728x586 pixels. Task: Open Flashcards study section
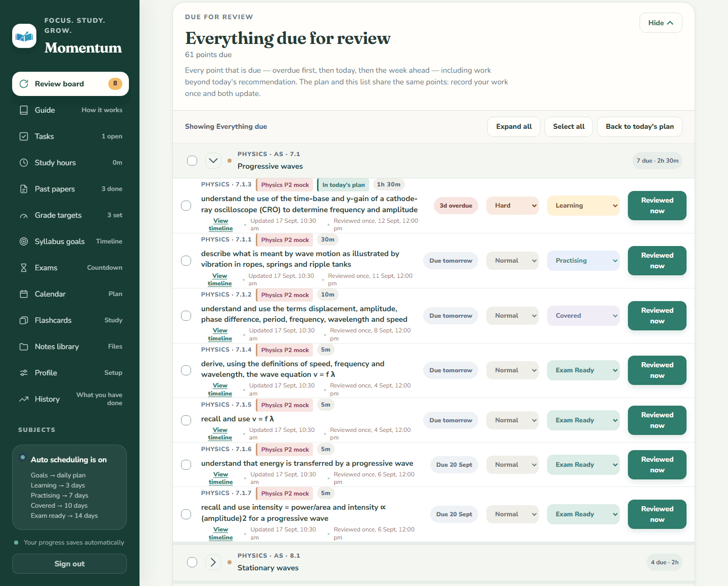(x=70, y=320)
